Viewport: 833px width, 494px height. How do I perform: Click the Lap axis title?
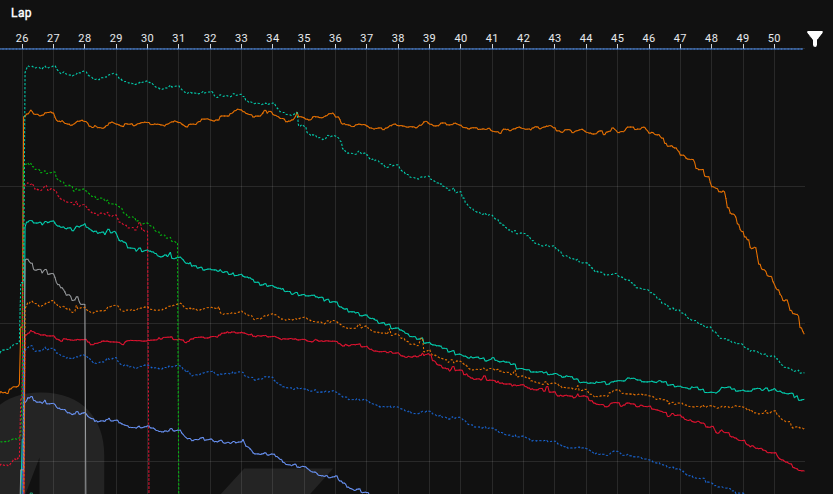[21, 14]
